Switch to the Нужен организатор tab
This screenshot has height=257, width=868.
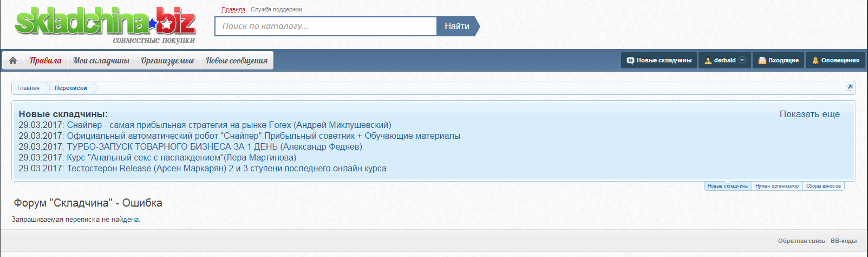click(x=776, y=186)
